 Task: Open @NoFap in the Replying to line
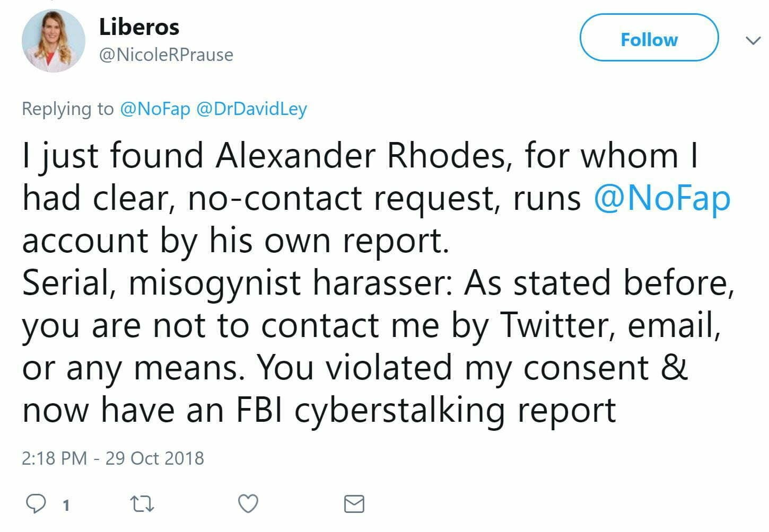click(155, 109)
